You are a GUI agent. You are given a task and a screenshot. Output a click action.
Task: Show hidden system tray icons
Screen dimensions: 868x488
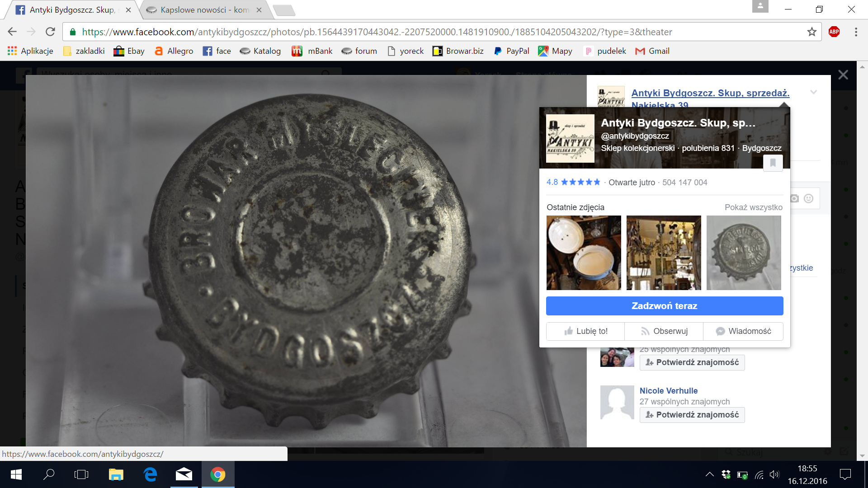[x=709, y=474]
